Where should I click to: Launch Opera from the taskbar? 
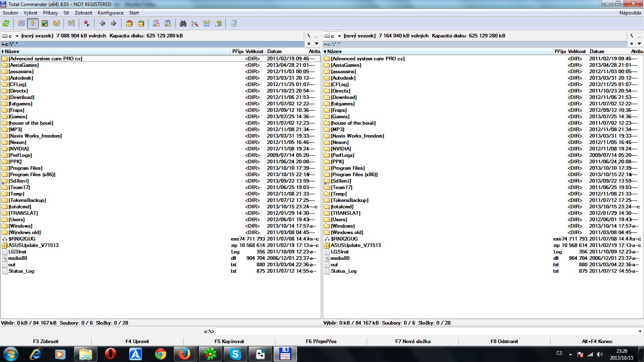pyautogui.click(x=110, y=354)
